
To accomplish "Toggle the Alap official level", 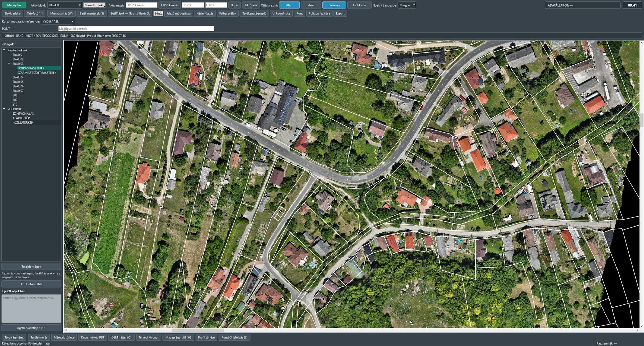I will tap(289, 5).
